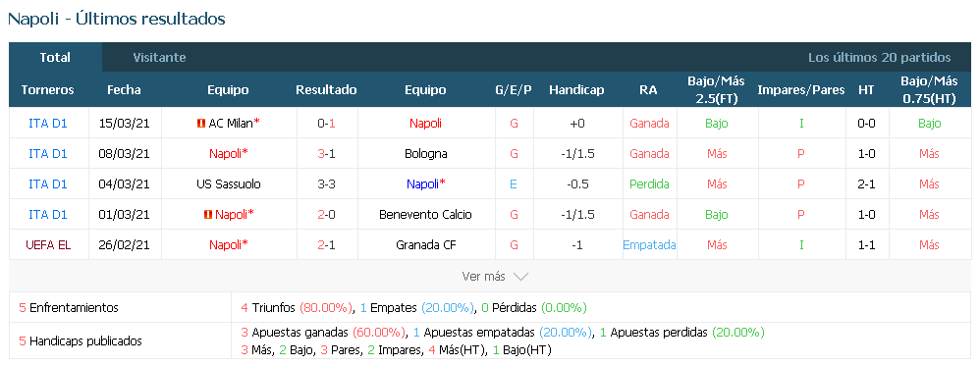Open the Bologna team link
Screen dimensions: 980x366
coord(425,154)
